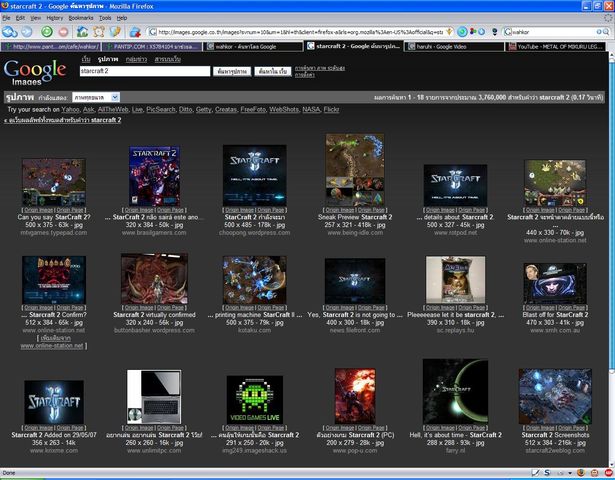Click the address bar URL field
This screenshot has height=480, width=615.
[300, 32]
